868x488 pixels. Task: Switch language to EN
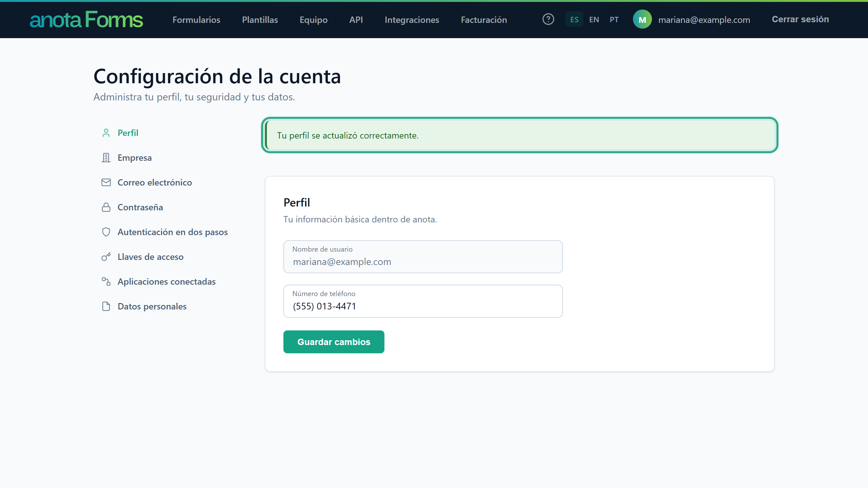pyautogui.click(x=594, y=20)
